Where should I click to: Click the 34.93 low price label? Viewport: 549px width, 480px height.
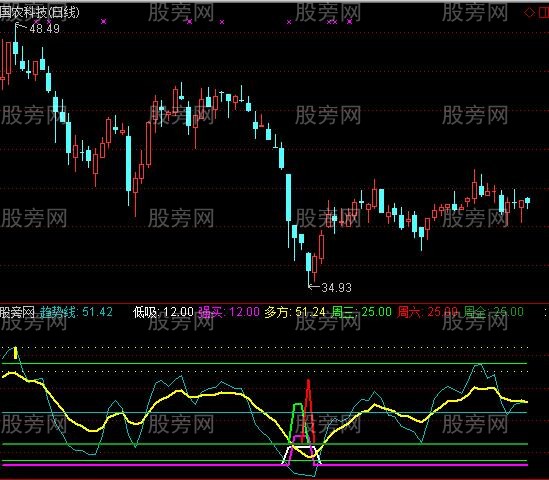coord(336,288)
